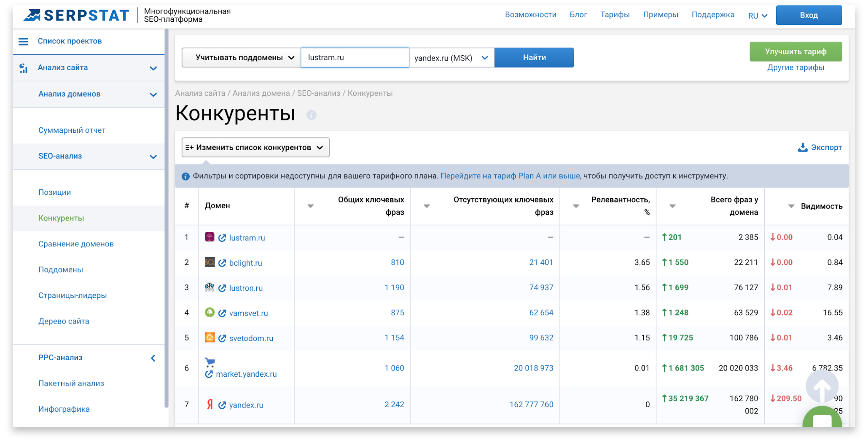Click the bclight.ru favicon

pos(210,262)
